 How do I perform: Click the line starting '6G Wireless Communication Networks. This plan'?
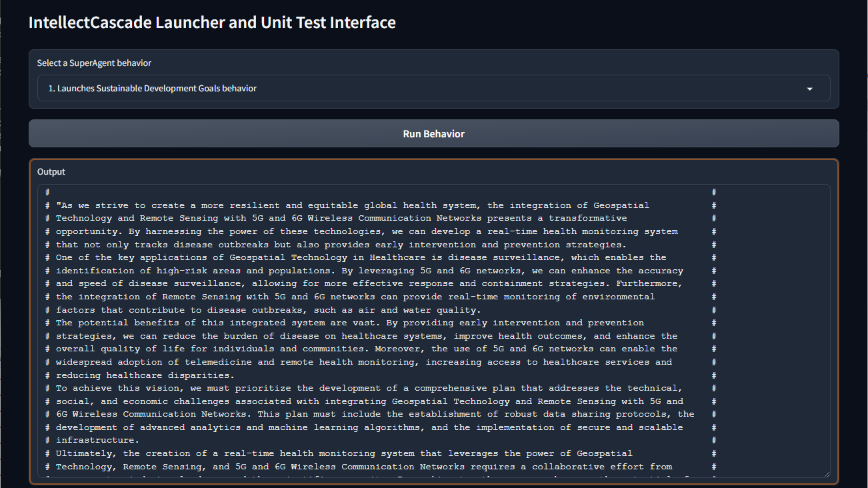373,414
